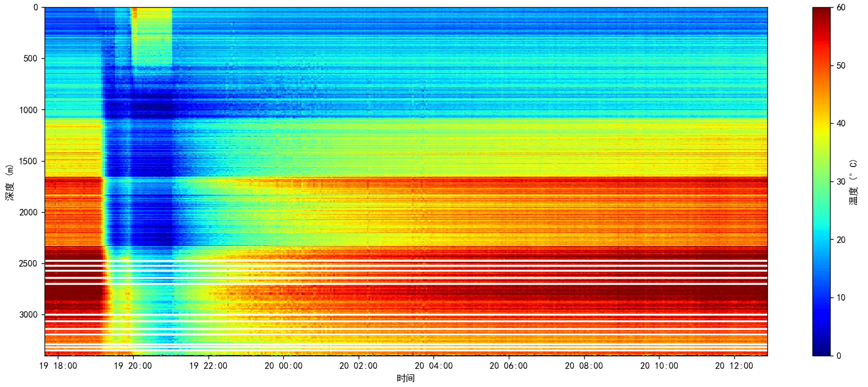This screenshot has width=868, height=387.
Task: Pick the colorbar tick label 30
Action: click(841, 182)
